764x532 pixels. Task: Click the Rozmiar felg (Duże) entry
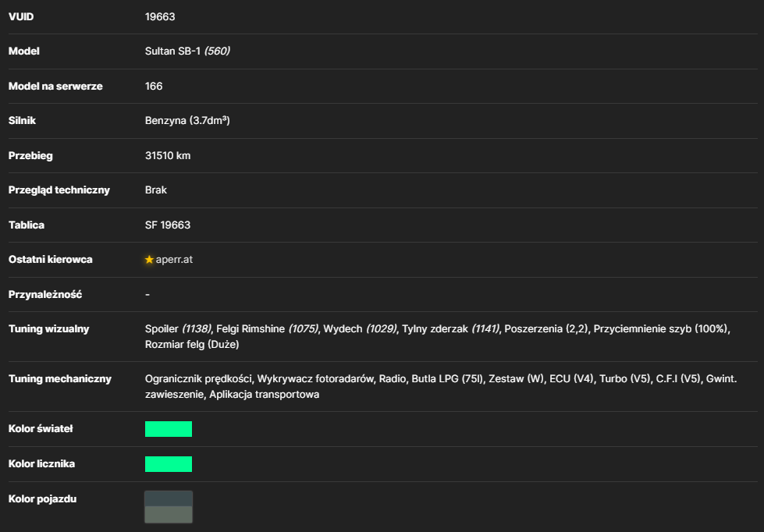192,345
